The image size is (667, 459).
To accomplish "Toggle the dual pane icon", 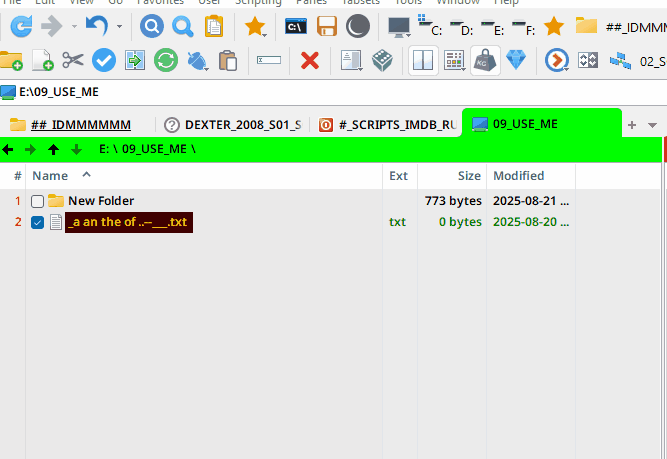I will (423, 61).
